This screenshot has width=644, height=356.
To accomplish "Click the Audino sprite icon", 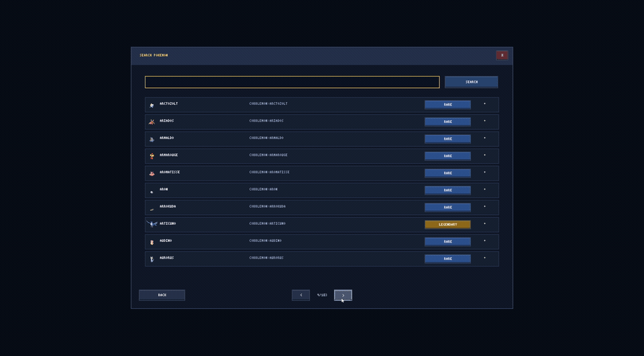I will tap(152, 242).
